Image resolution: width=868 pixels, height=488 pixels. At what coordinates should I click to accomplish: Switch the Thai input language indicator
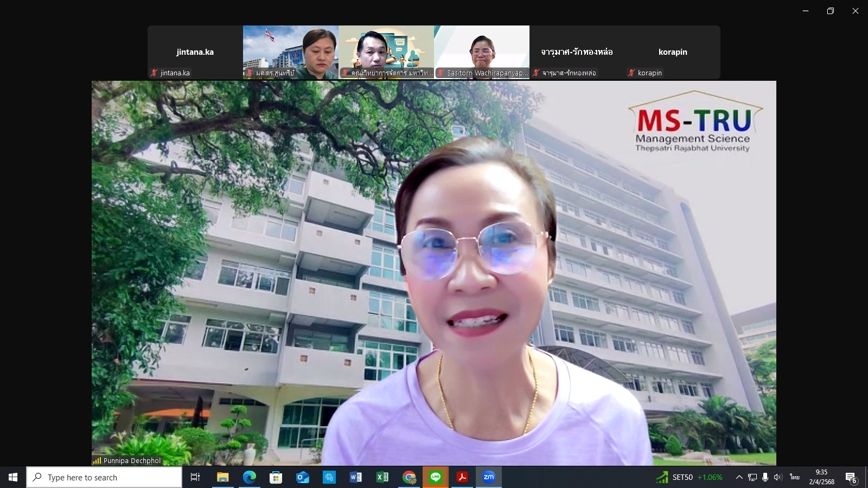tap(795, 477)
